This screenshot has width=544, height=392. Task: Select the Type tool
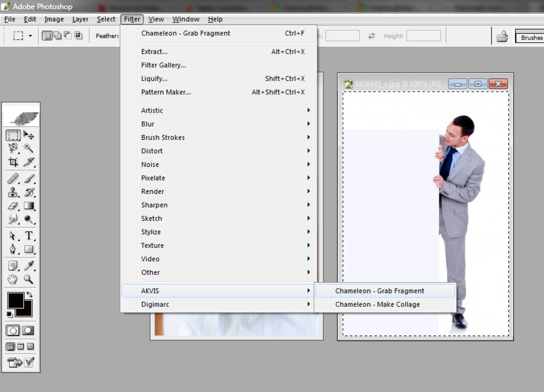(x=28, y=235)
